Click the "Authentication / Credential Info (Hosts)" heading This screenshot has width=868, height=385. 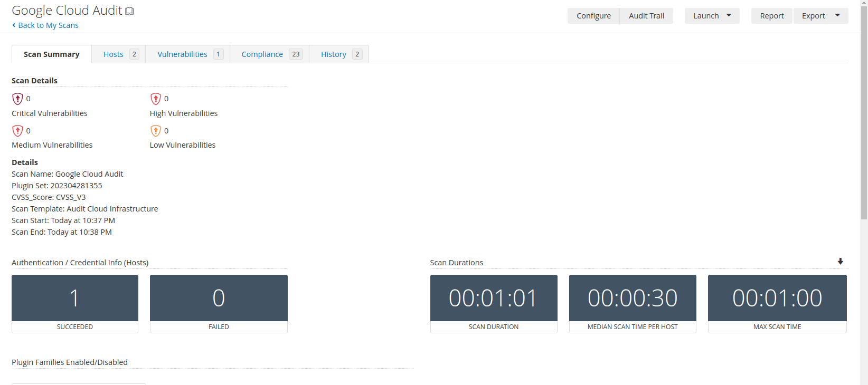80,263
